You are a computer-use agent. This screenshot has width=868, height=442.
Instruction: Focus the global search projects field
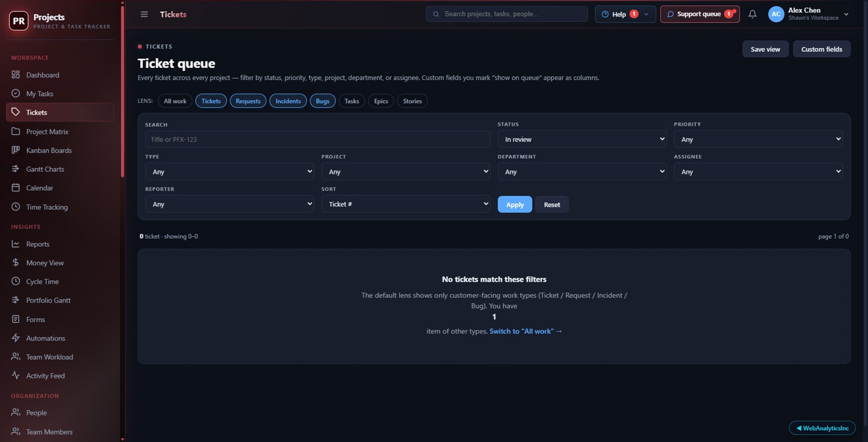point(507,14)
